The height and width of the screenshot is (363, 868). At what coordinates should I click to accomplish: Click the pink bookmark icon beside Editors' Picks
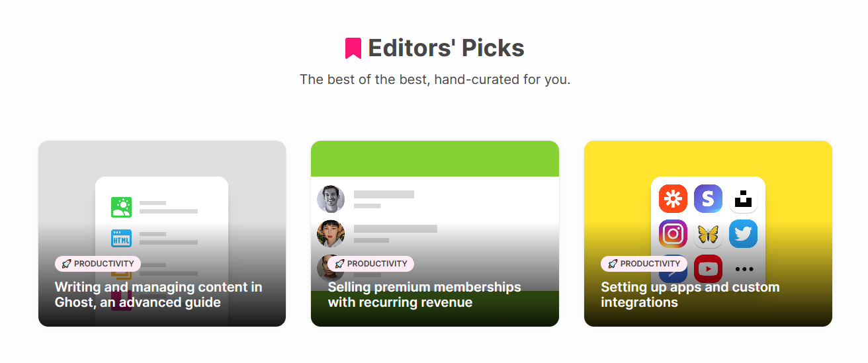pyautogui.click(x=353, y=48)
